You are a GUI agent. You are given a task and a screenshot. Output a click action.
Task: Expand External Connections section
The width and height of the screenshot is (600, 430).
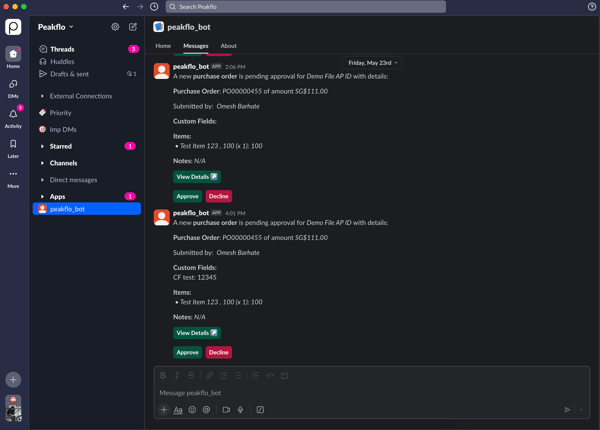[x=80, y=96]
